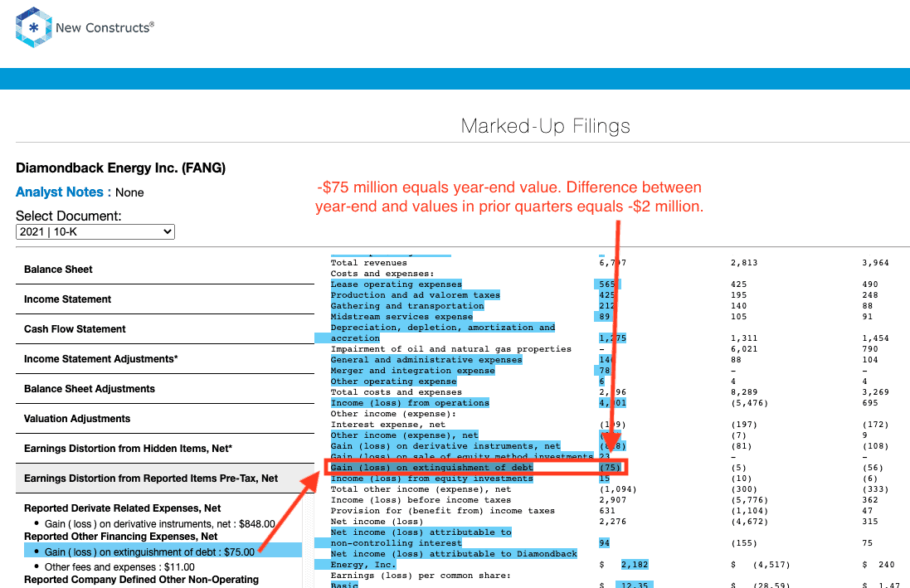
Task: Click Gain (loss) on extinguishment of debt filing row
Action: tap(432, 467)
